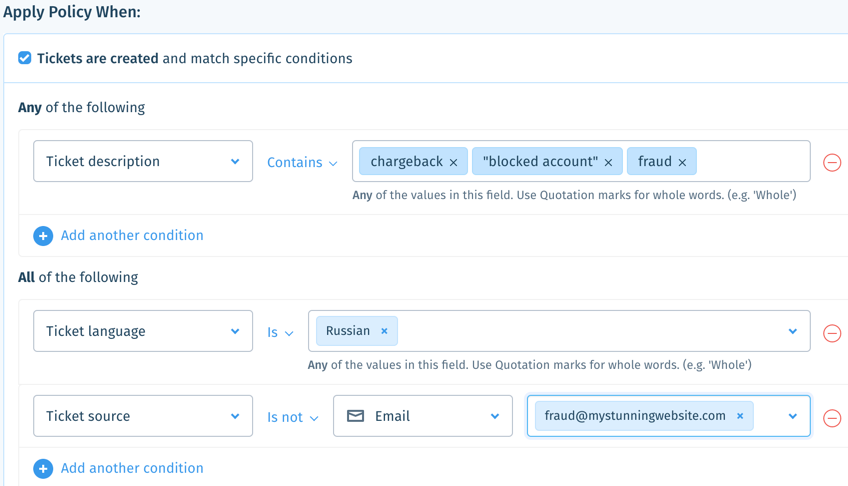Remove the Russian language tag
This screenshot has width=848, height=486.
click(384, 331)
